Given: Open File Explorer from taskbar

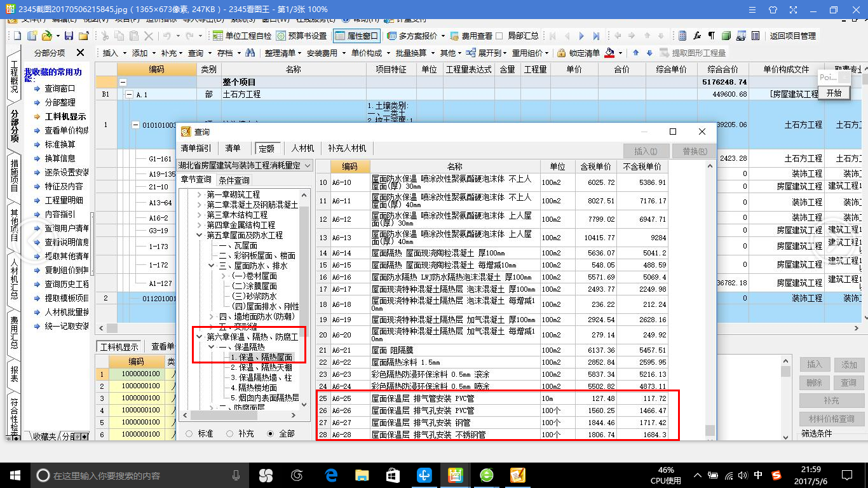Looking at the screenshot, I should point(362,475).
